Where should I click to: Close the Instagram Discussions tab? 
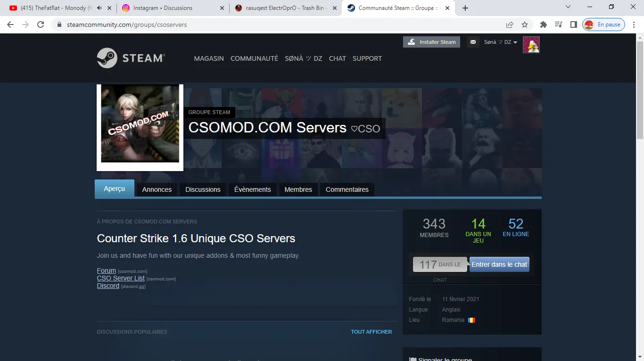tap(222, 8)
